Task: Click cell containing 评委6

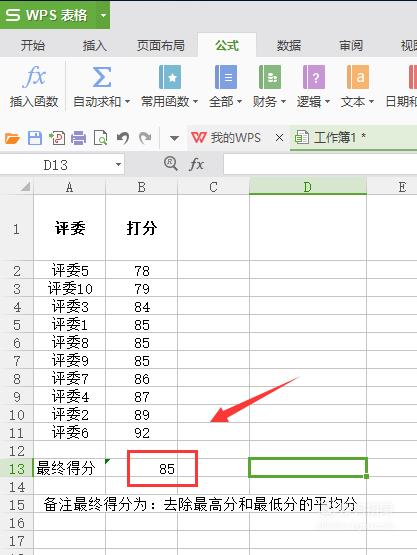Action: pyautogui.click(x=70, y=433)
